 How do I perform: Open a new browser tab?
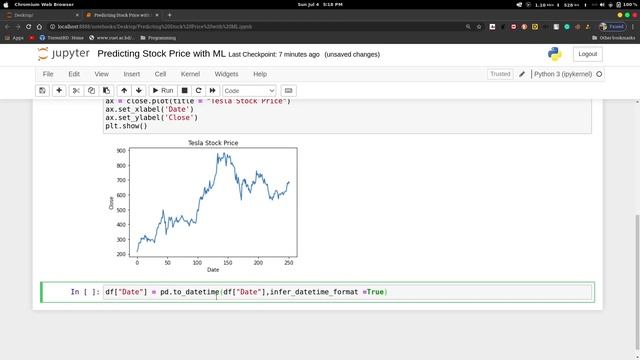(x=169, y=15)
